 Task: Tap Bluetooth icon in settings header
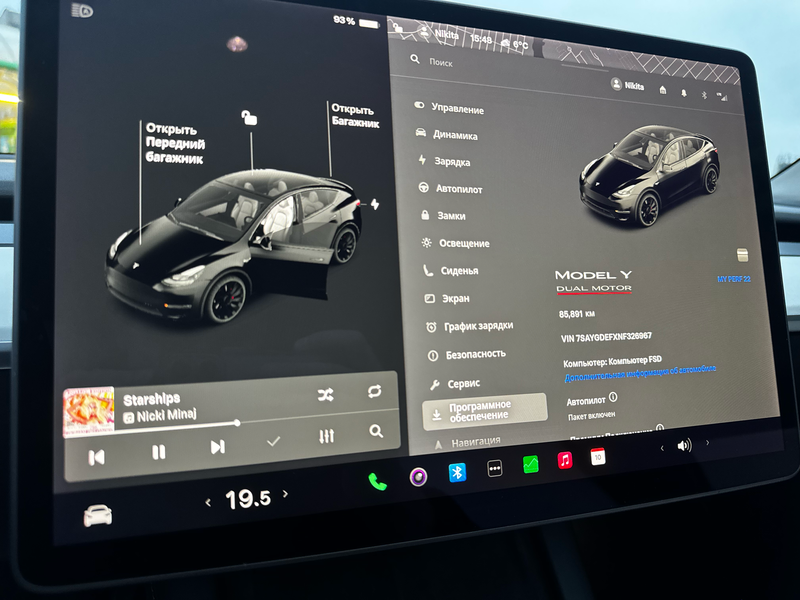pos(704,95)
